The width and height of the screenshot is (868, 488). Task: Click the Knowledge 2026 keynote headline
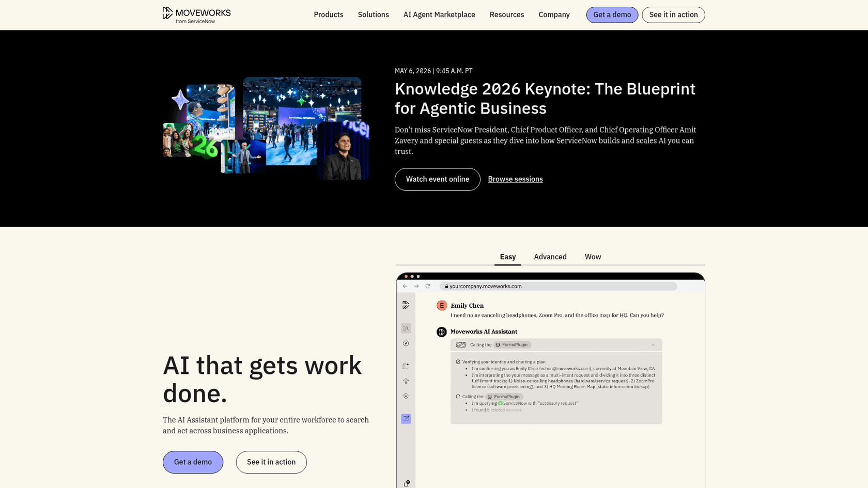[x=545, y=99]
